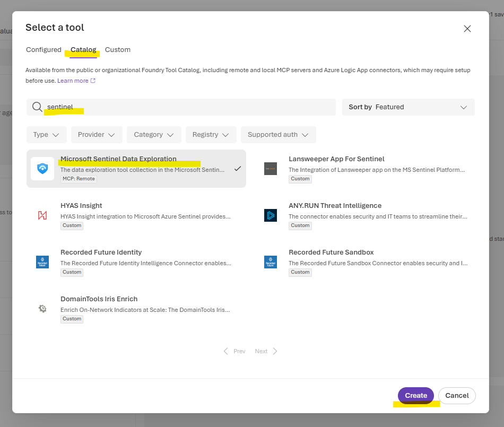Go to the Next results page
Screen dimensions: 504x427
coord(266,351)
